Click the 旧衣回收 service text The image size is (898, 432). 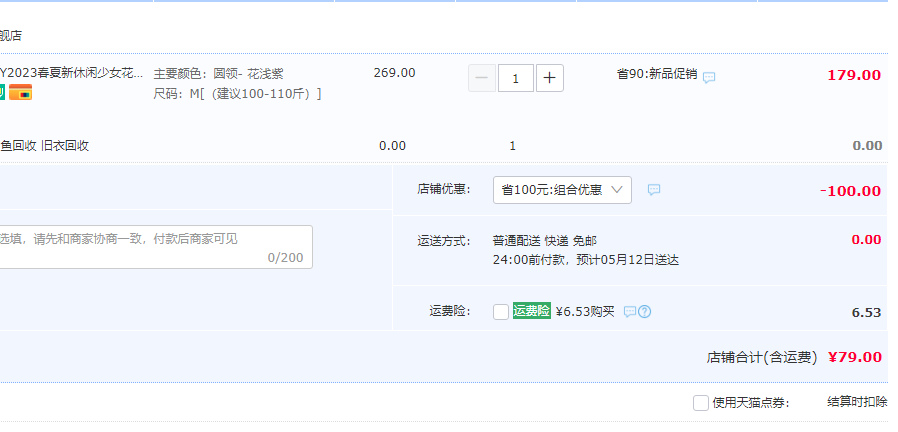coord(65,146)
